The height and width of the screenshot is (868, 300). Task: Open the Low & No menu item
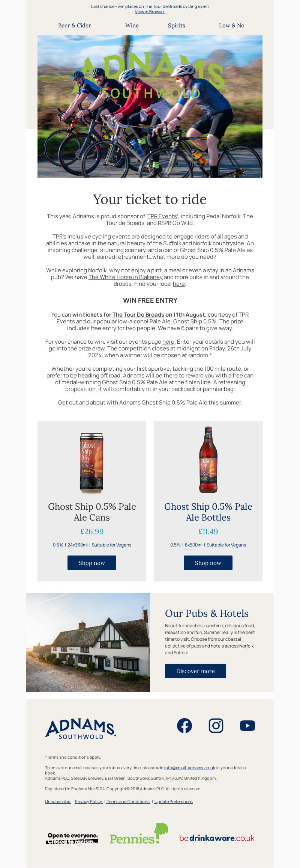point(232,26)
